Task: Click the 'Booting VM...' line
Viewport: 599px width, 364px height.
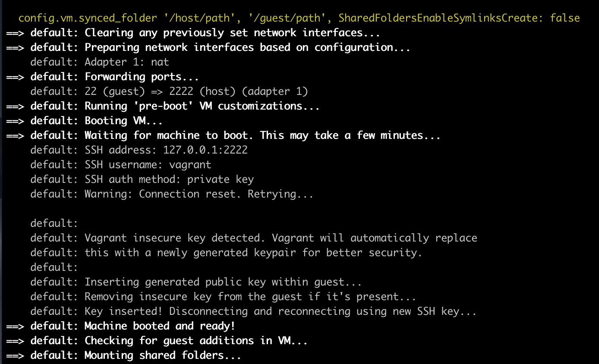Action: point(85,121)
